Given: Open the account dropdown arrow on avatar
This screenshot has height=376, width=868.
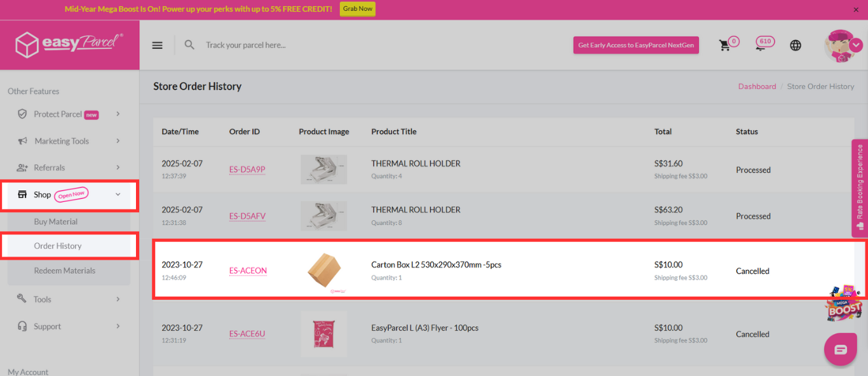Looking at the screenshot, I should [x=856, y=44].
